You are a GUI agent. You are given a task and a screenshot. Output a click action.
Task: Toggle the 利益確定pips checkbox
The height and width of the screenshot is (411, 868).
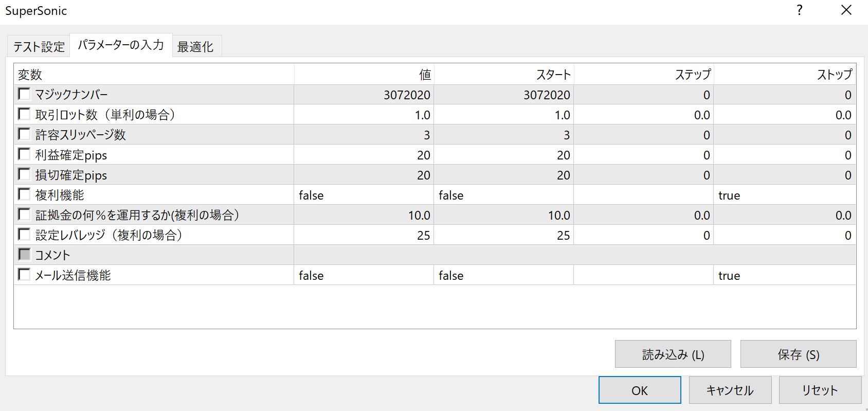click(24, 154)
